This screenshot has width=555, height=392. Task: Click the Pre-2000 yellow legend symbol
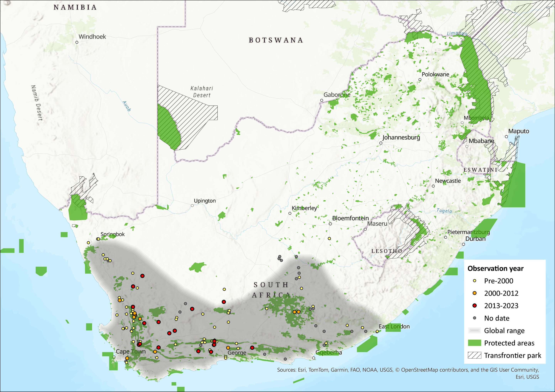pos(474,281)
